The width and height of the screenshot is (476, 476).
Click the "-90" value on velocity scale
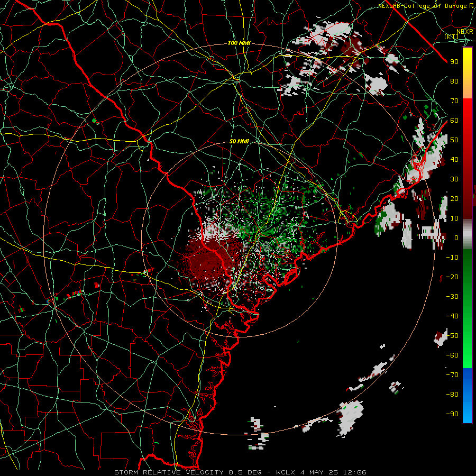coord(452,414)
